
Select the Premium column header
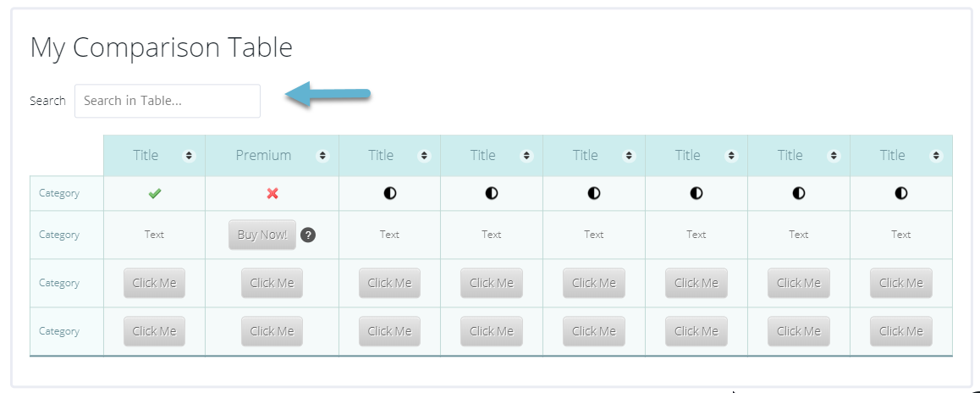(x=263, y=155)
